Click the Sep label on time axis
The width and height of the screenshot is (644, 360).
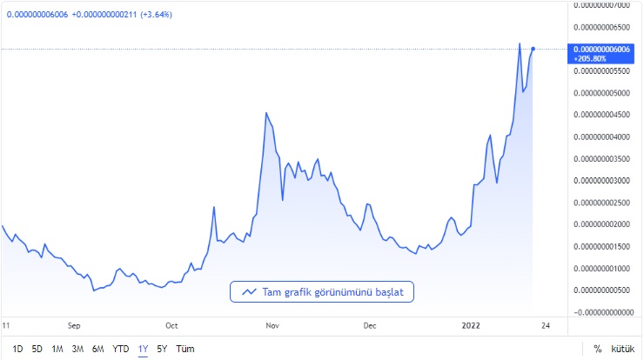tap(74, 326)
